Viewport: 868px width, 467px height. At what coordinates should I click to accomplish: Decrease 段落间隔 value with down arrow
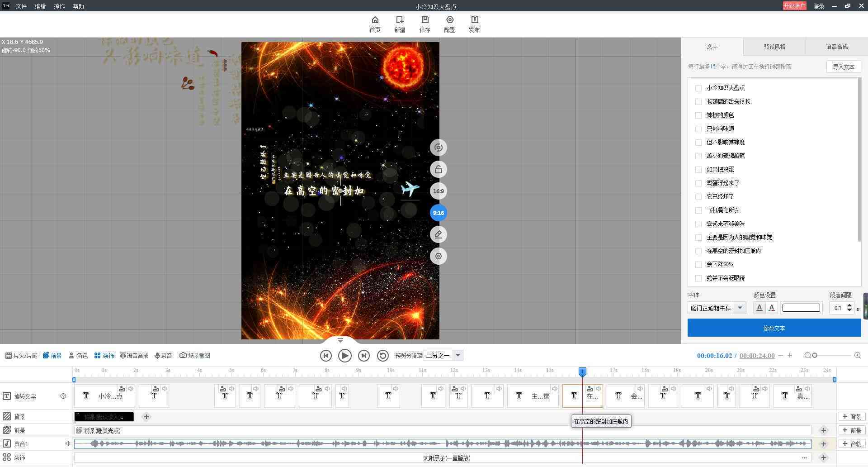click(849, 311)
